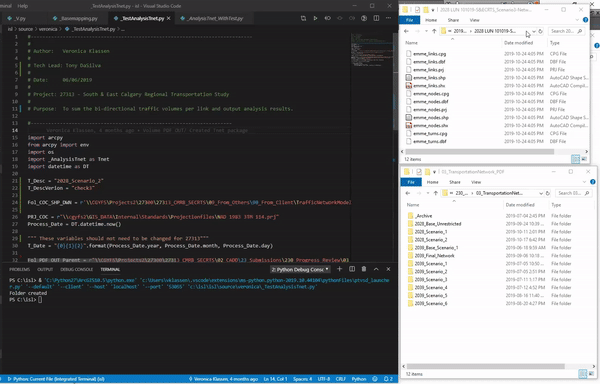This screenshot has height=384, width=600.
Task: Click the veronica breadcrumb in the editor
Action: [48, 29]
